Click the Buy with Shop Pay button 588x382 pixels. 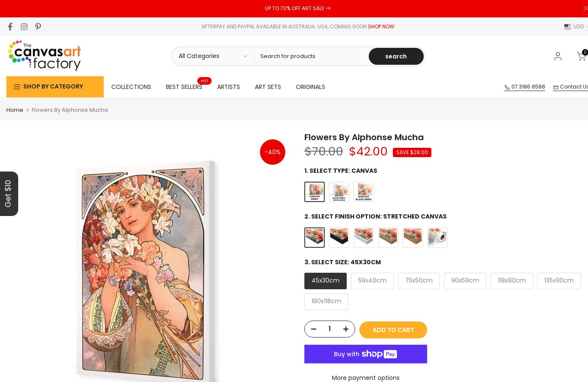click(x=366, y=354)
